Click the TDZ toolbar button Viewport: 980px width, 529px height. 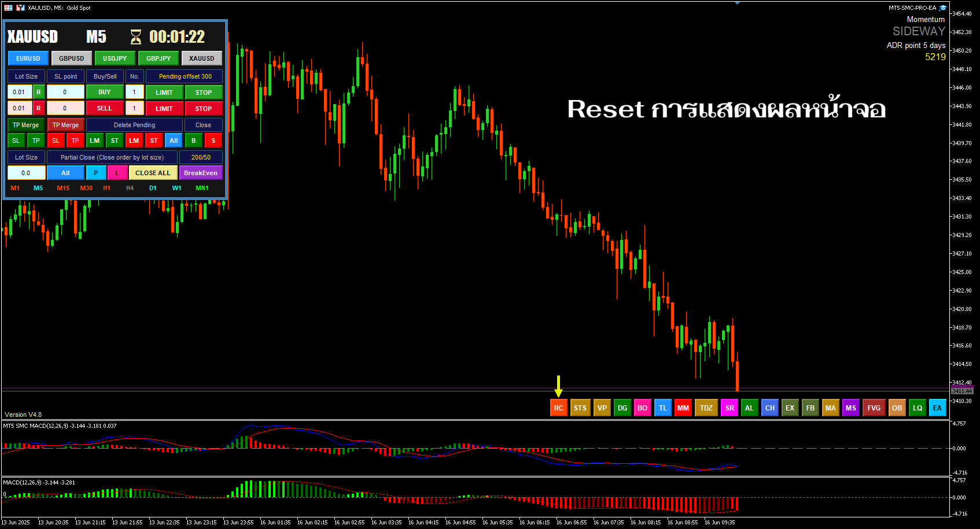[706, 408]
